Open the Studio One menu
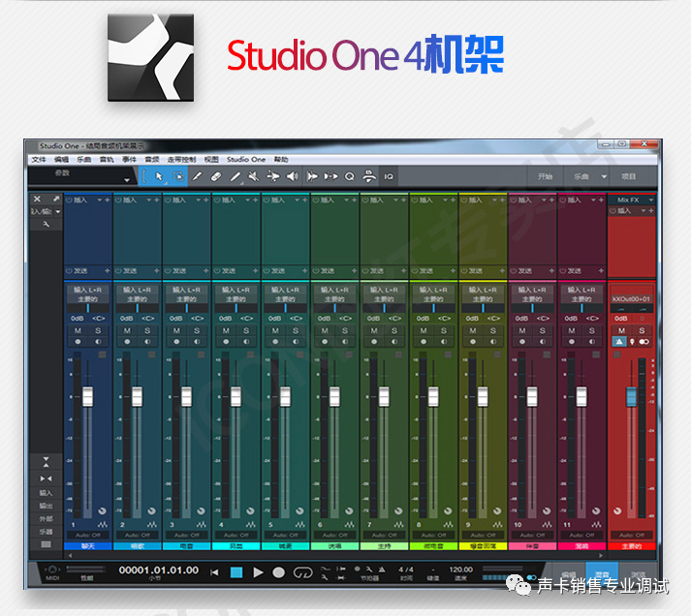The image size is (691, 616). (x=246, y=160)
